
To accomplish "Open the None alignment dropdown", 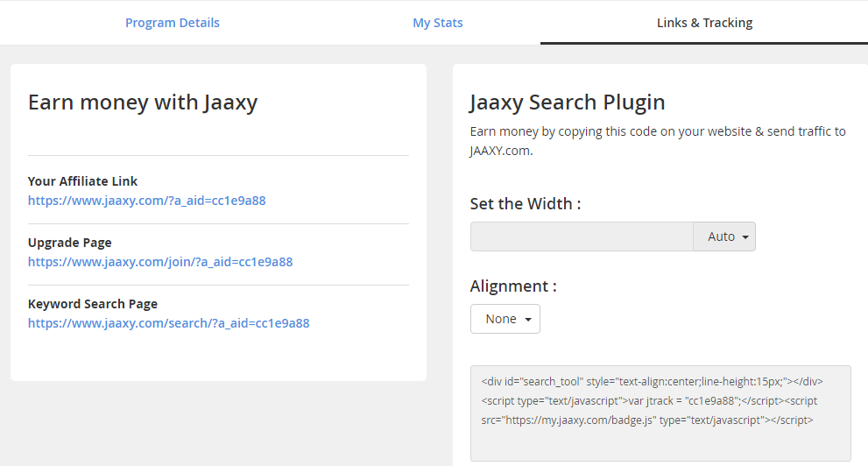I will 505,319.
